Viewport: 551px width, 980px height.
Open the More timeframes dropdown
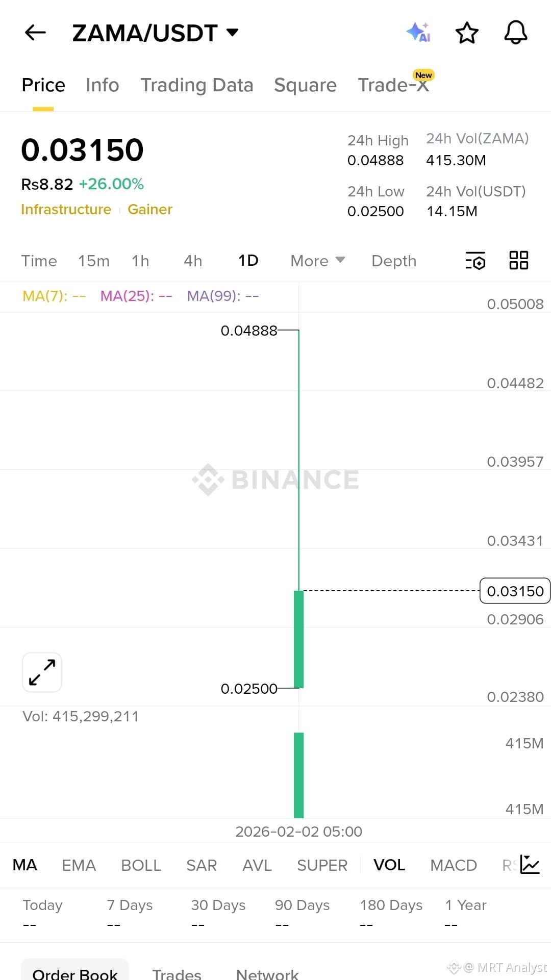coord(318,261)
